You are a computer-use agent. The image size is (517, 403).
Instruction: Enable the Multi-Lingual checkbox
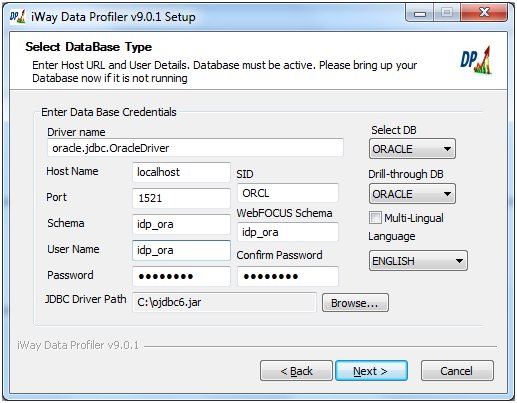pos(375,218)
